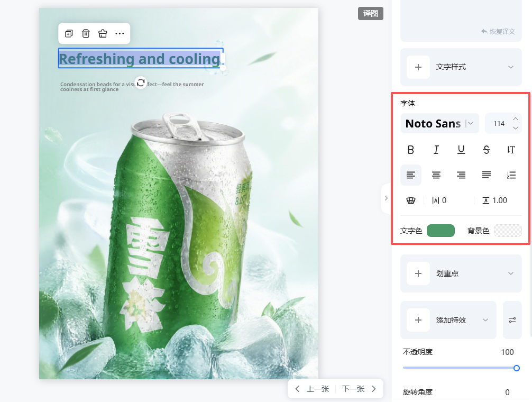Click the letter spacing value 0

(x=444, y=200)
